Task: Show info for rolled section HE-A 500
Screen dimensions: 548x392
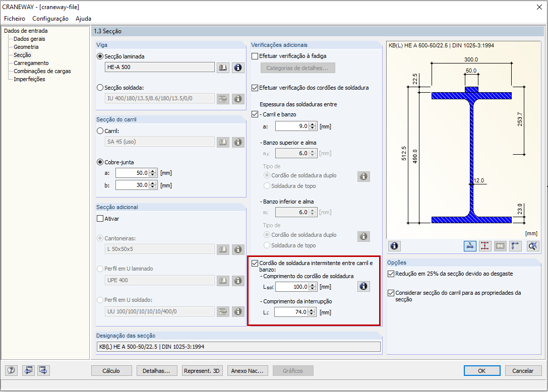Action: click(238, 68)
